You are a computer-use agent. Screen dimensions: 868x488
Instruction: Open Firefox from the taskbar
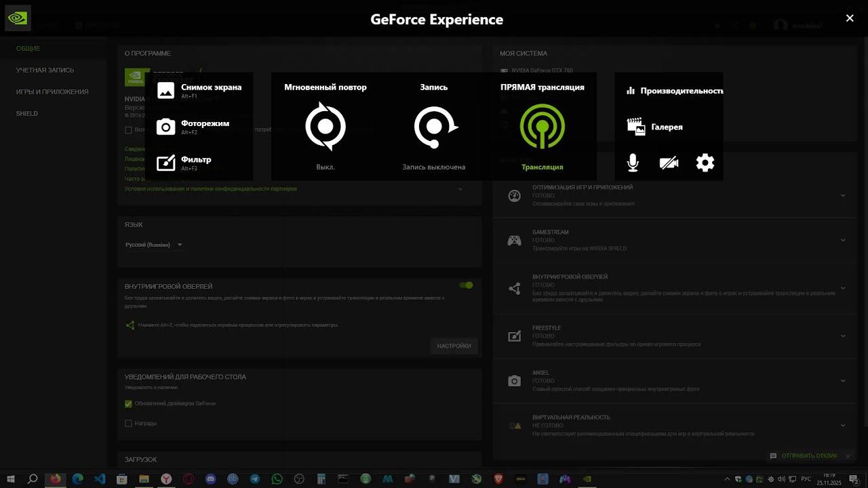(x=55, y=479)
